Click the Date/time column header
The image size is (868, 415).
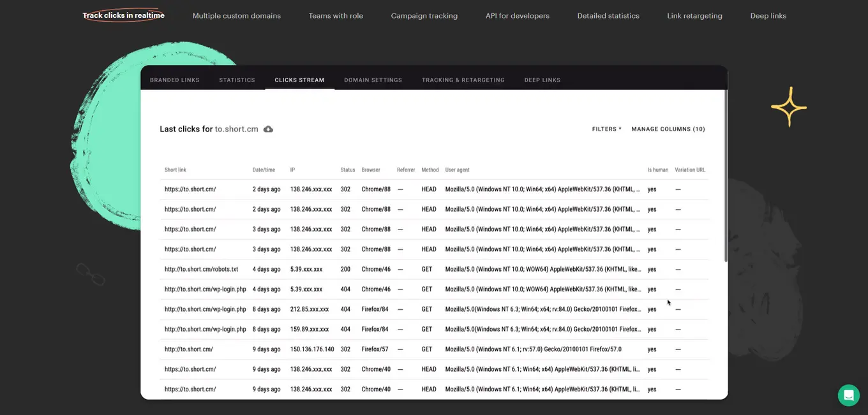point(264,170)
